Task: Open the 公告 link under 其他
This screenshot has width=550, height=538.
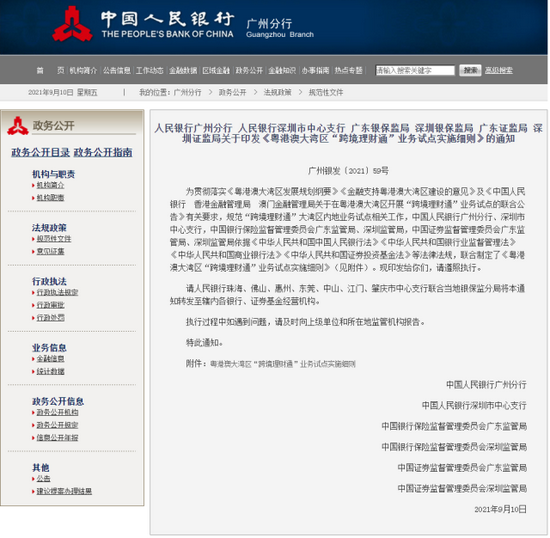Action: [43, 479]
